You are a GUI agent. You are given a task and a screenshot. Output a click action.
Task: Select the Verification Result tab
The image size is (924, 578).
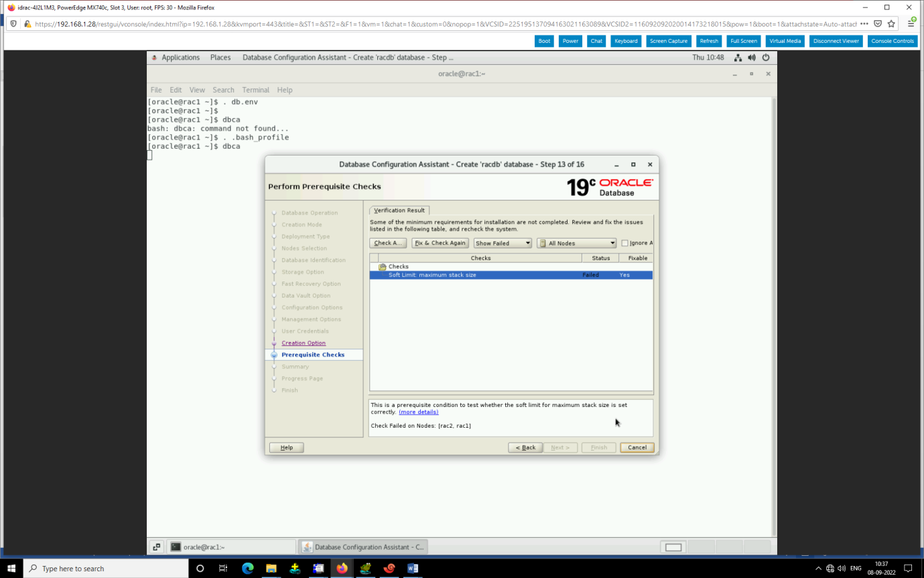tap(399, 210)
